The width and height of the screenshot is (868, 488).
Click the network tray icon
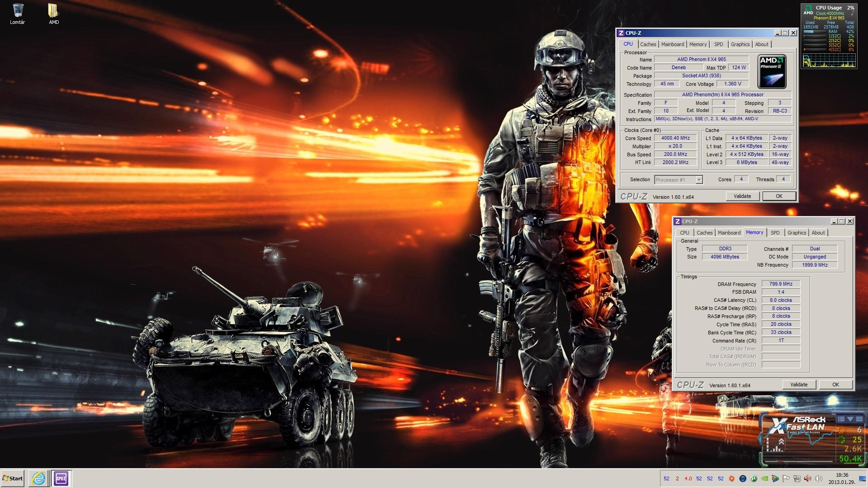(x=797, y=479)
